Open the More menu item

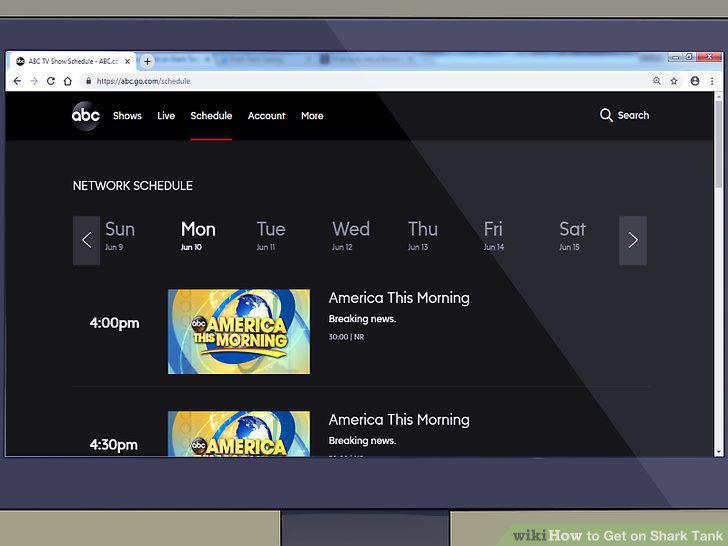pos(312,116)
